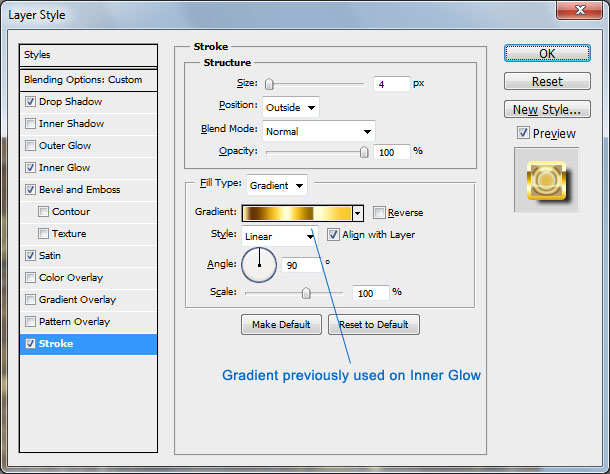Image resolution: width=610 pixels, height=474 pixels.
Task: Select the Stroke row label
Action: 56,343
